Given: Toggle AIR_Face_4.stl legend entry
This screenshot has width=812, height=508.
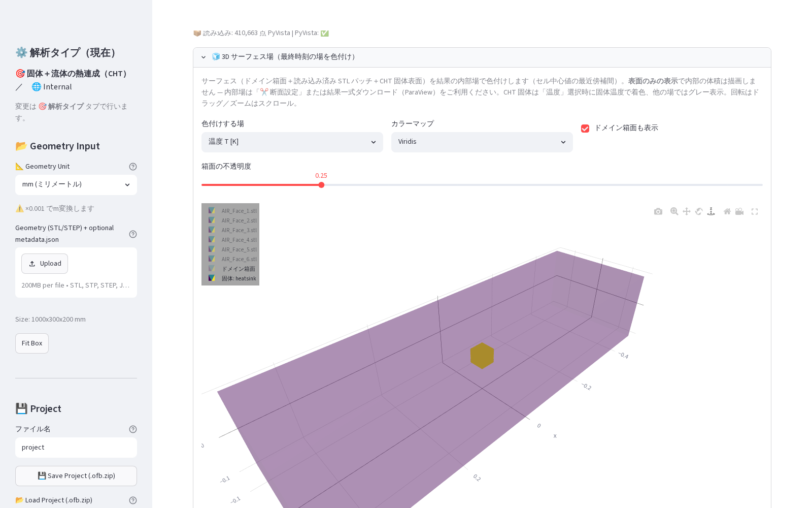Looking at the screenshot, I should pyautogui.click(x=232, y=240).
